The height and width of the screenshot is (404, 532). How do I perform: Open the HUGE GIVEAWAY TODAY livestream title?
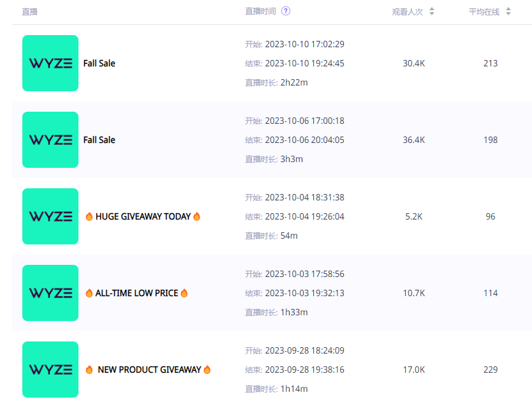tap(143, 216)
